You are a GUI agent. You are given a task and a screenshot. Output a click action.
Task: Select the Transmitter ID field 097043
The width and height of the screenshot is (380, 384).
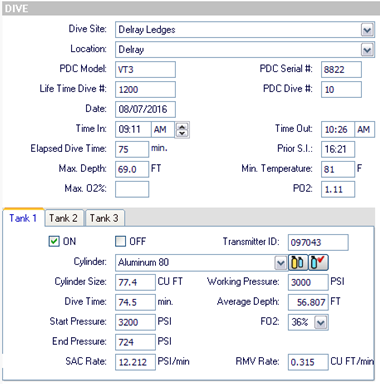(x=318, y=242)
